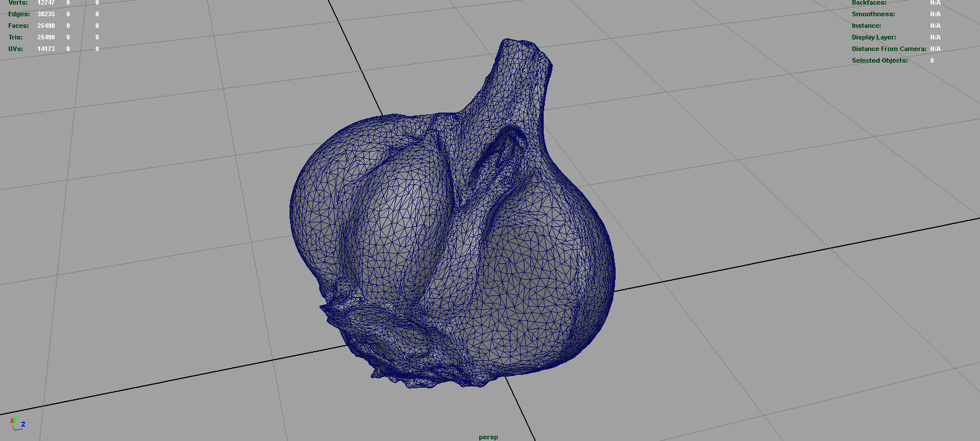The width and height of the screenshot is (980, 441).
Task: Click the 0 value beside Selected Objects
Action: [932, 60]
